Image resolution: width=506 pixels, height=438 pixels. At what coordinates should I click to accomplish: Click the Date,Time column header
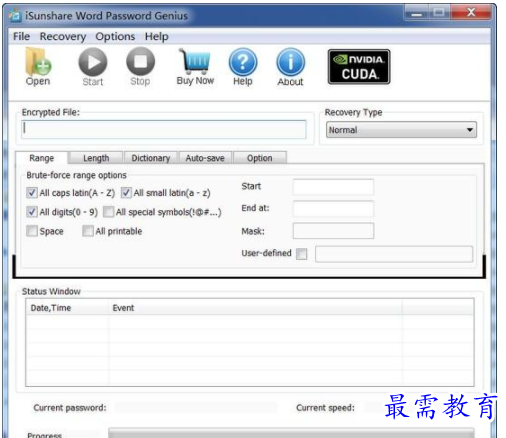point(68,308)
